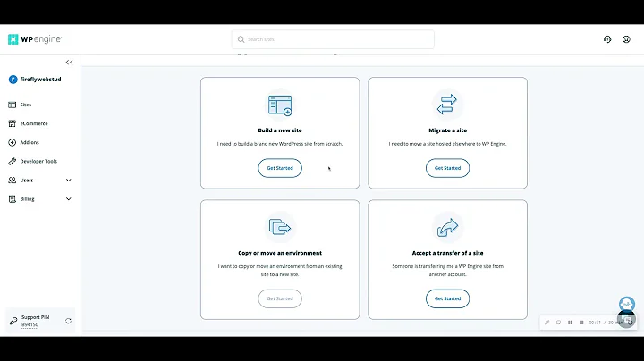
Task: Open the blue circular assistant widget
Action: (627, 305)
